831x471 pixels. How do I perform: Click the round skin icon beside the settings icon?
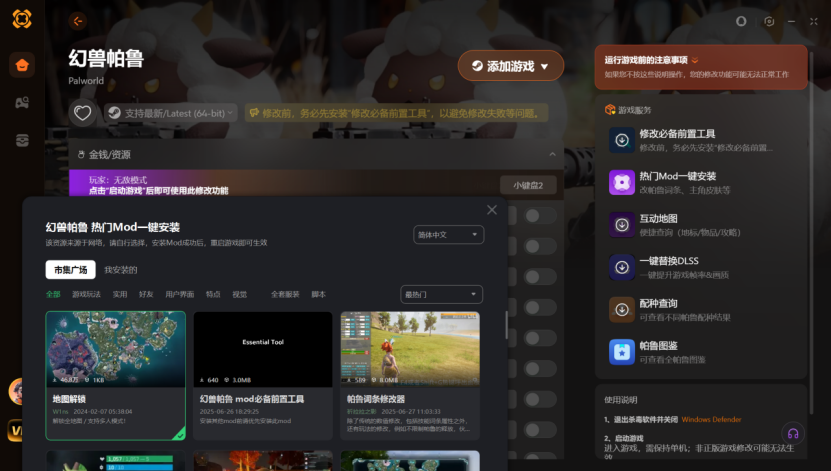pyautogui.click(x=741, y=21)
